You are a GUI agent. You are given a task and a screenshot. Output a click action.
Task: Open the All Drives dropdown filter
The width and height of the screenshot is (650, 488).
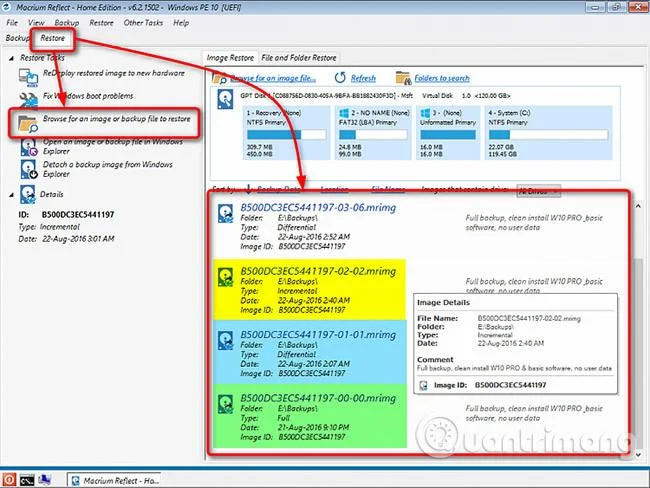pyautogui.click(x=538, y=191)
